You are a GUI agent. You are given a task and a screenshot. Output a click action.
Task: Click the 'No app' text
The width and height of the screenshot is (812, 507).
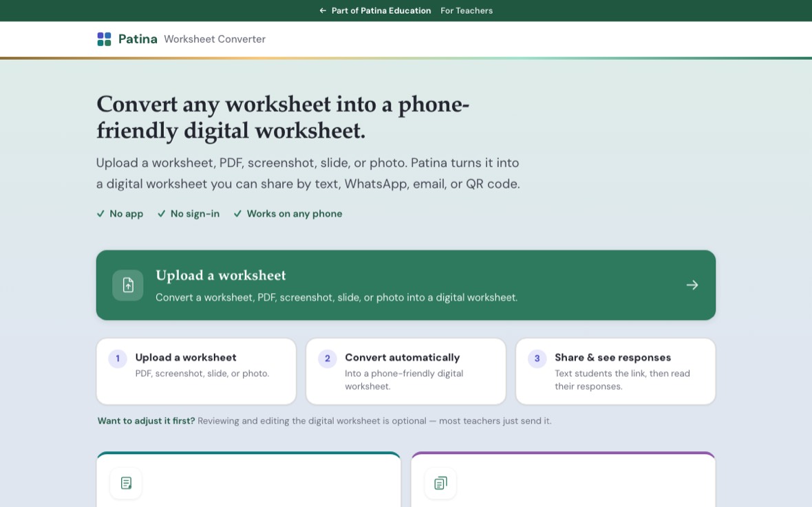tap(127, 214)
